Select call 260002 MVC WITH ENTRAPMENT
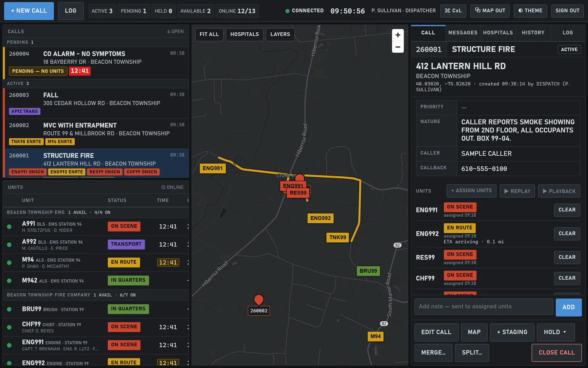This screenshot has height=368, width=588. pyautogui.click(x=96, y=133)
